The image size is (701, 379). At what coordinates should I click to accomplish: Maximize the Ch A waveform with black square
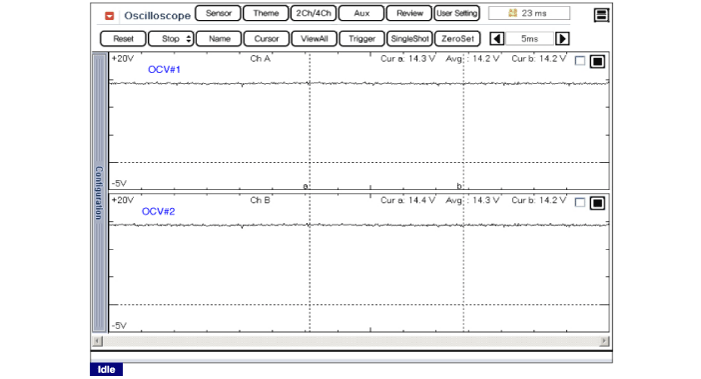tap(597, 61)
